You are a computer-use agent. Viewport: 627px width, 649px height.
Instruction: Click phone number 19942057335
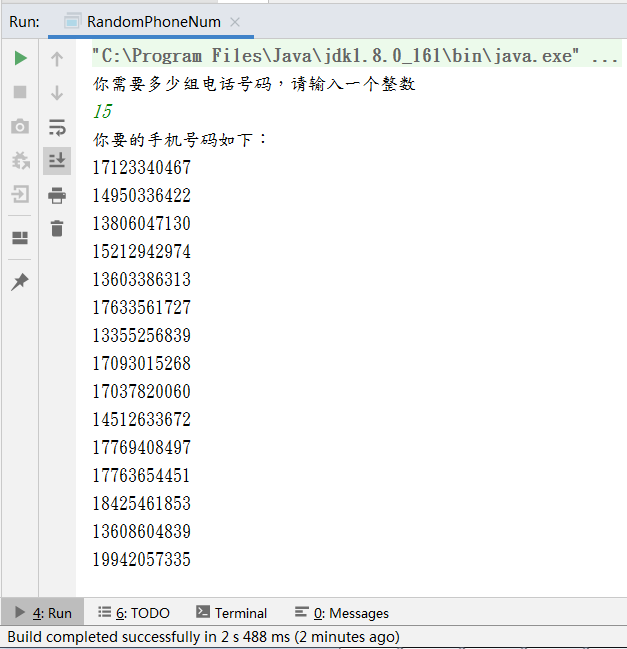(142, 559)
